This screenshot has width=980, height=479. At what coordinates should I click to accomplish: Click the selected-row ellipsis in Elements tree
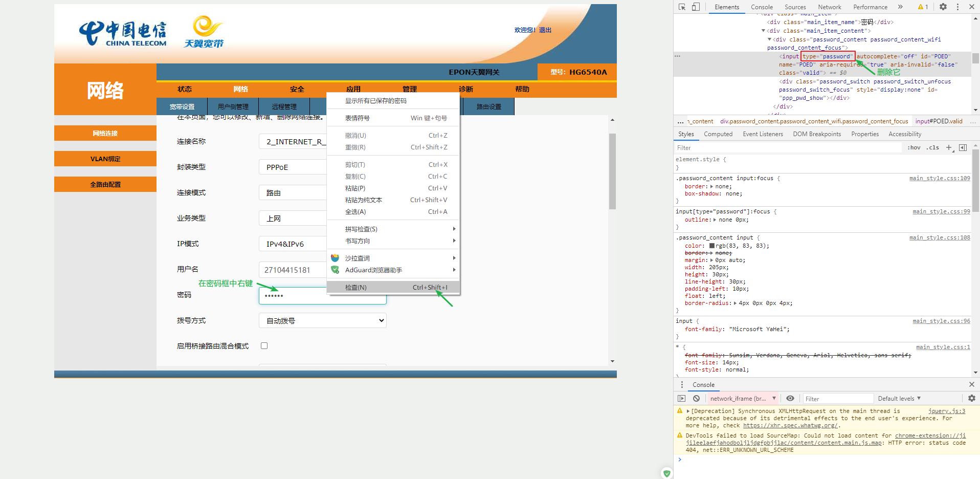coord(678,56)
